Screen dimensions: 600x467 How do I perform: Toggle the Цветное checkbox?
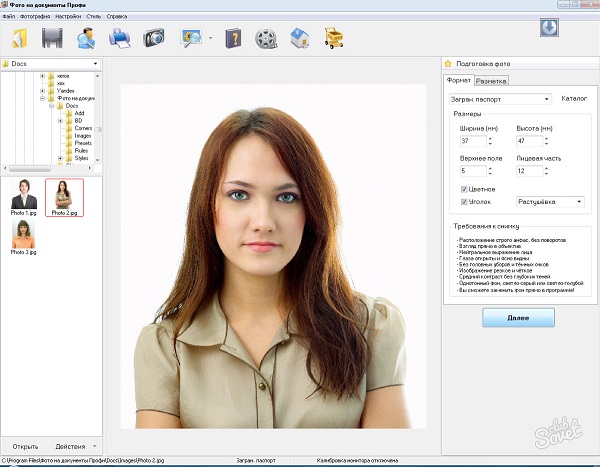[x=464, y=189]
